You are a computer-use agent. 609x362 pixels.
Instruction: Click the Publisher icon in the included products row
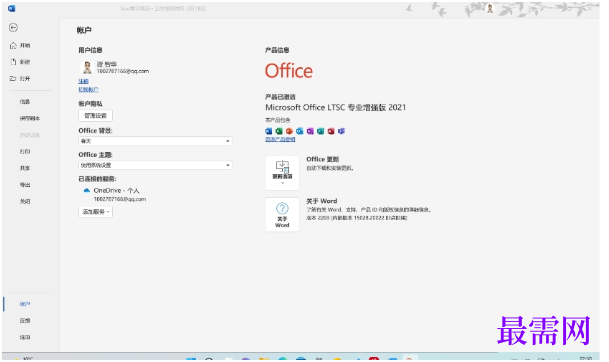pyautogui.click(x=320, y=131)
